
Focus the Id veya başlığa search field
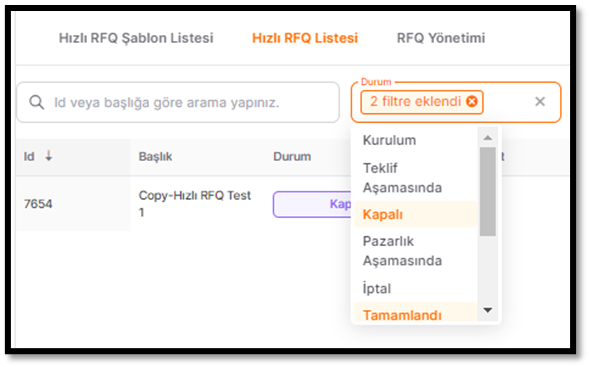pos(178,102)
